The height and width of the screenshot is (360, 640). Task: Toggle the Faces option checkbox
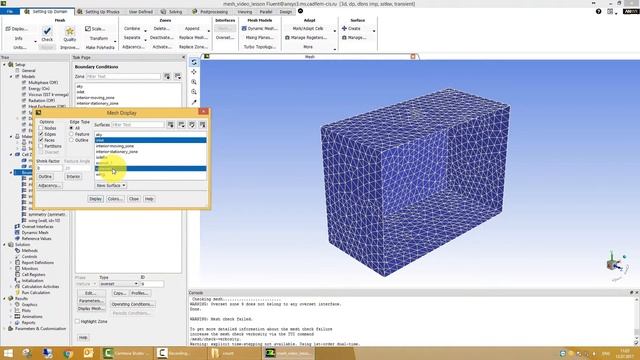pyautogui.click(x=41, y=140)
